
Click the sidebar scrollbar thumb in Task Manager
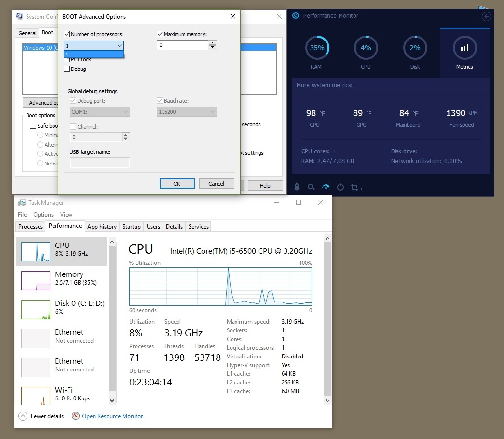tap(112, 318)
